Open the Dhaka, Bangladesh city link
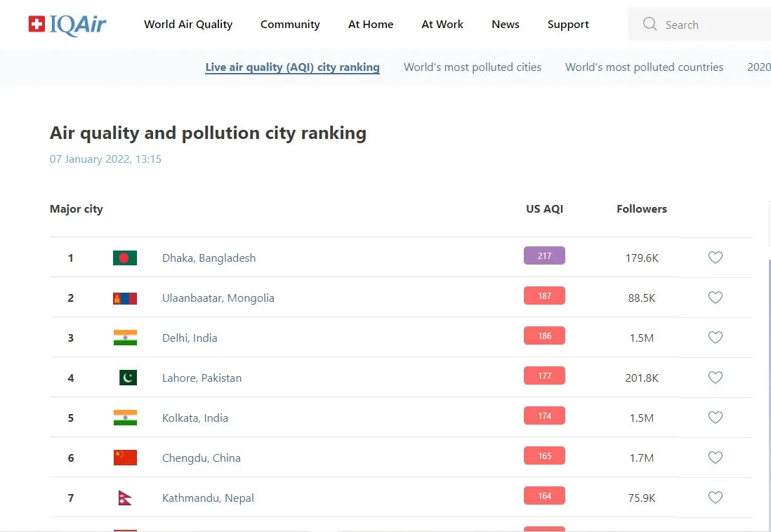The width and height of the screenshot is (771, 532). 209,258
